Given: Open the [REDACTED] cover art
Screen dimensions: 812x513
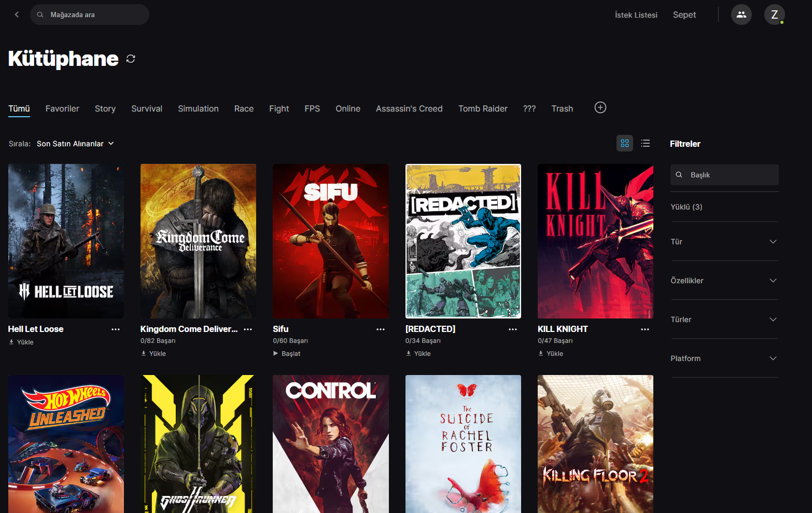Looking at the screenshot, I should coord(463,241).
